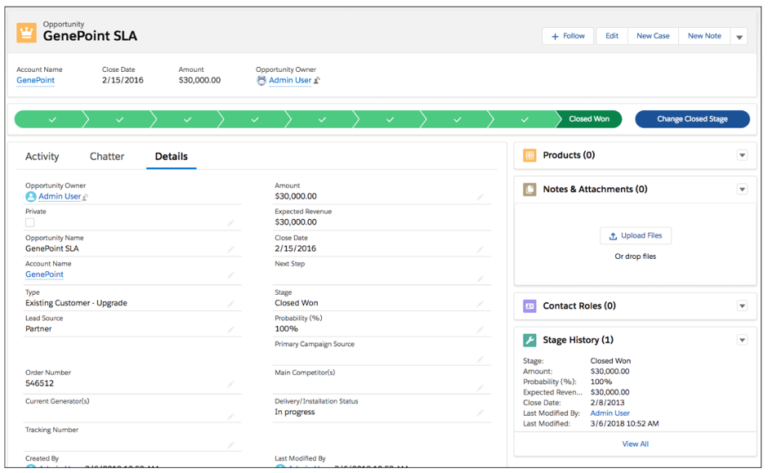The image size is (768, 473).
Task: Click the Stage History (1) heading
Action: 578,340
